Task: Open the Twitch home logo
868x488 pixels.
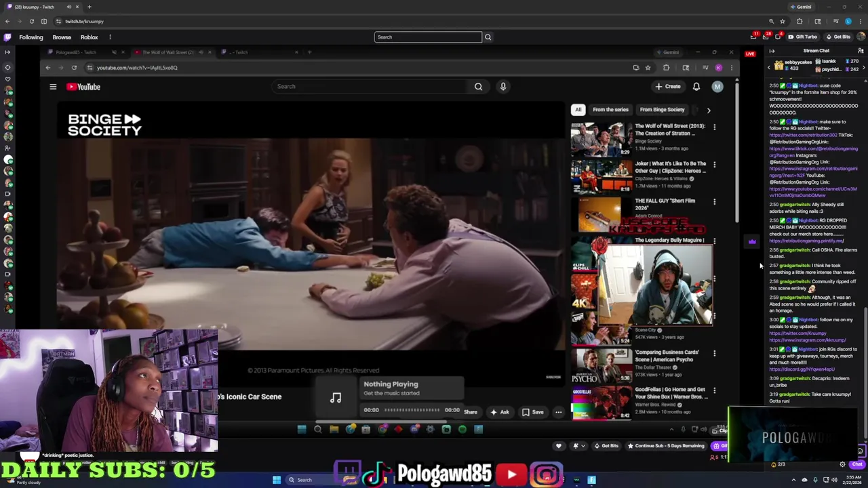Action: [x=7, y=37]
